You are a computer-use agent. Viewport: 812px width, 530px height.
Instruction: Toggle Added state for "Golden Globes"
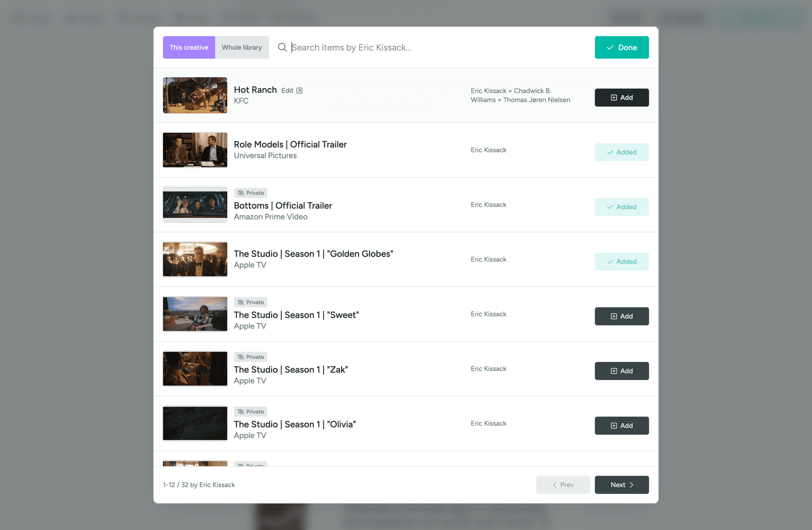point(622,261)
